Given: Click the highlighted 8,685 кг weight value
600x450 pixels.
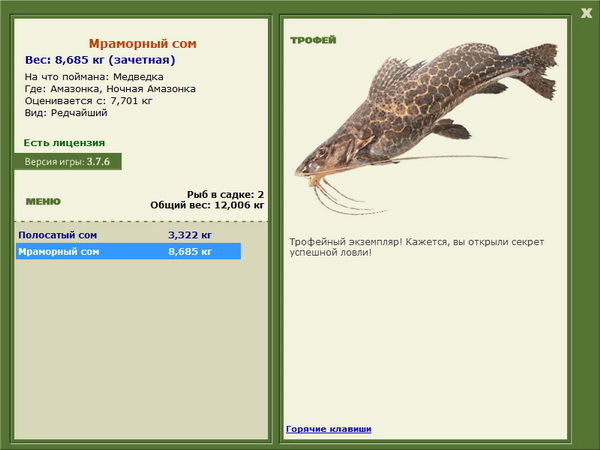Looking at the screenshot, I should pos(190,251).
